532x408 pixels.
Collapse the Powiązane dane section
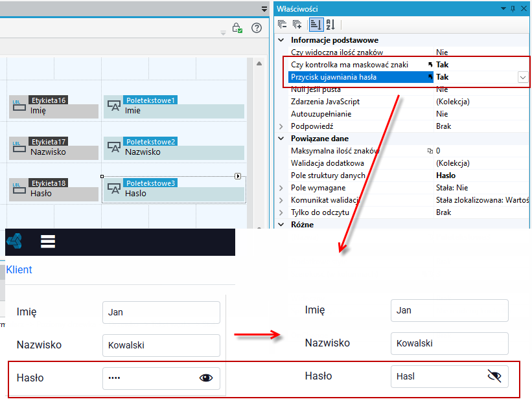281,139
